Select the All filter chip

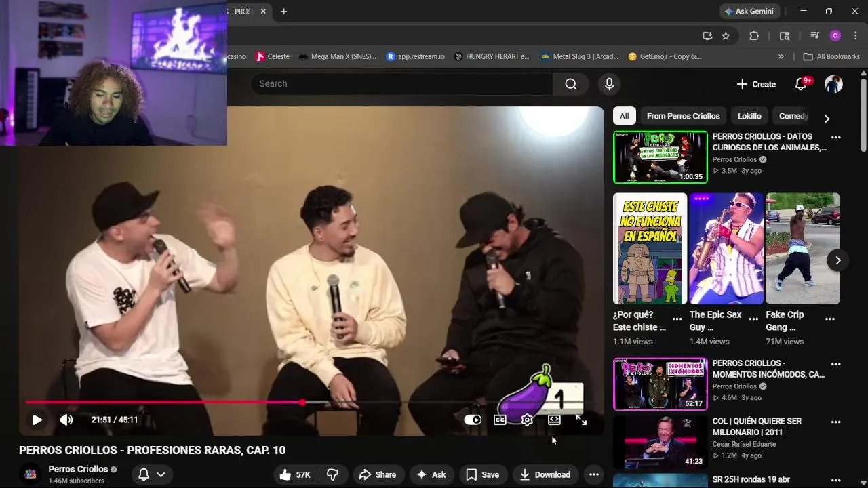pos(624,116)
